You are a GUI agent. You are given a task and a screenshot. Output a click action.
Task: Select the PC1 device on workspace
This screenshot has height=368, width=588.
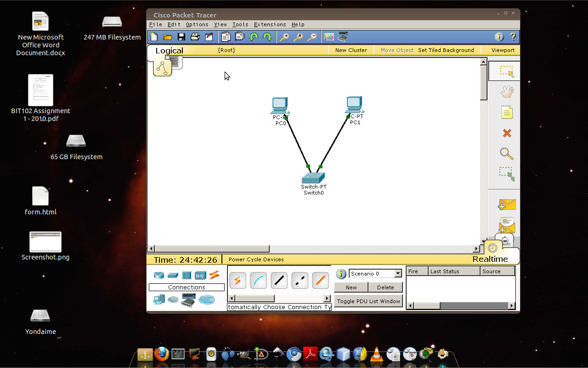click(354, 105)
